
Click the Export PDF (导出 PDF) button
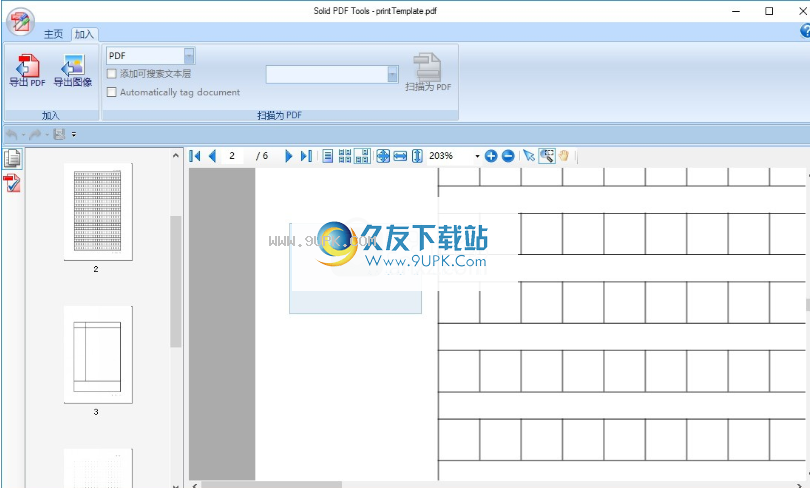(x=27, y=70)
